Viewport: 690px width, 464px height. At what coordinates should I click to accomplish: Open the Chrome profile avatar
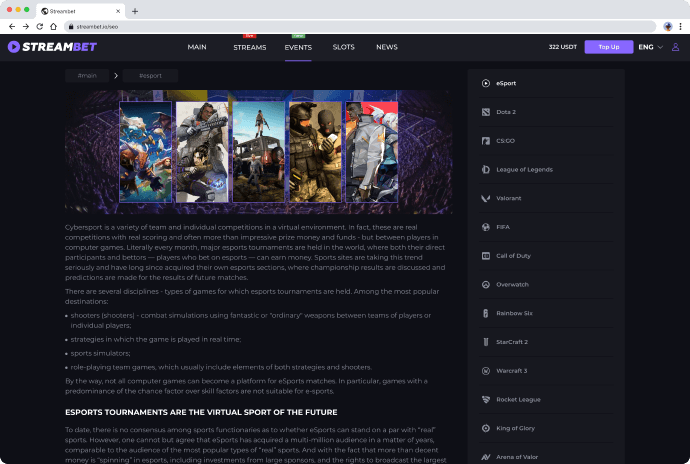(x=668, y=26)
